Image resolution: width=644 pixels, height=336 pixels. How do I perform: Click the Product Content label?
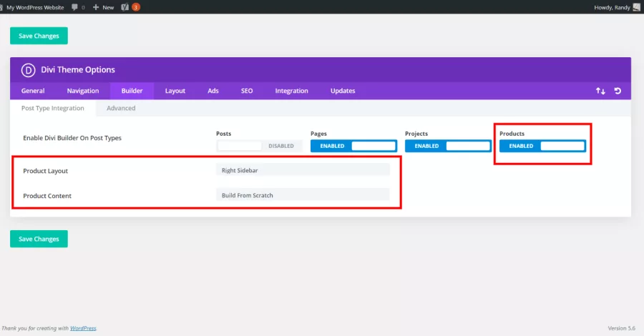47,196
